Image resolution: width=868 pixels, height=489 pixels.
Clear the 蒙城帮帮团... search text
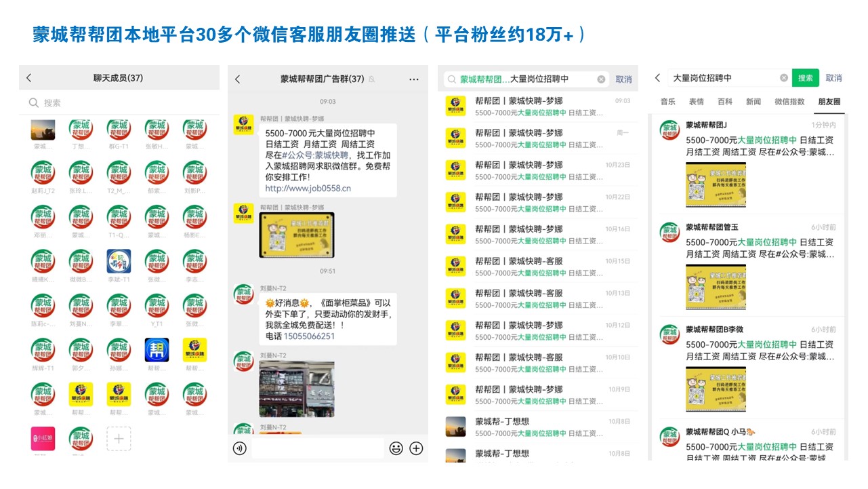(x=601, y=79)
